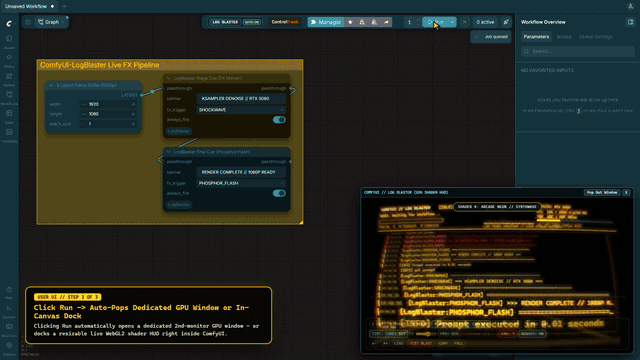Click the TEST BLAST button in HUD

click(421, 344)
